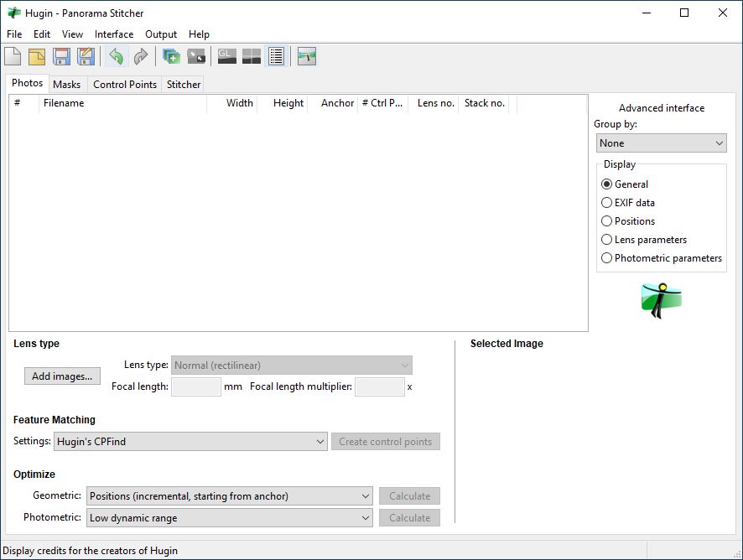Open the Help menu
743x560 pixels.
tap(199, 34)
